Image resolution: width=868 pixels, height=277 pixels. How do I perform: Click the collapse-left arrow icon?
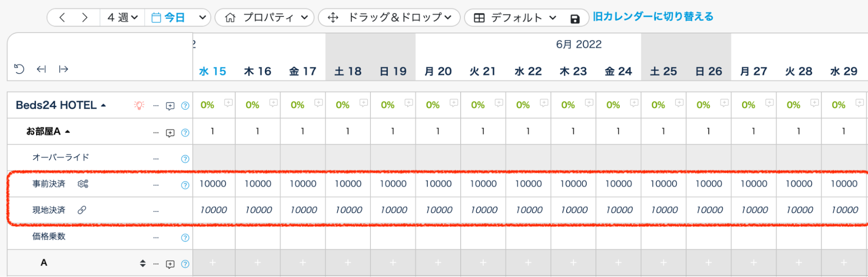tap(41, 69)
